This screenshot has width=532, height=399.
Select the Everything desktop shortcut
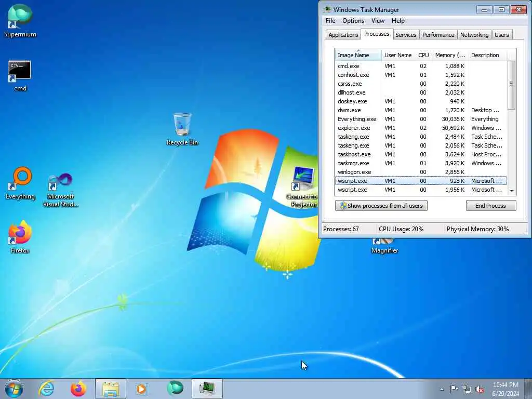click(x=20, y=183)
